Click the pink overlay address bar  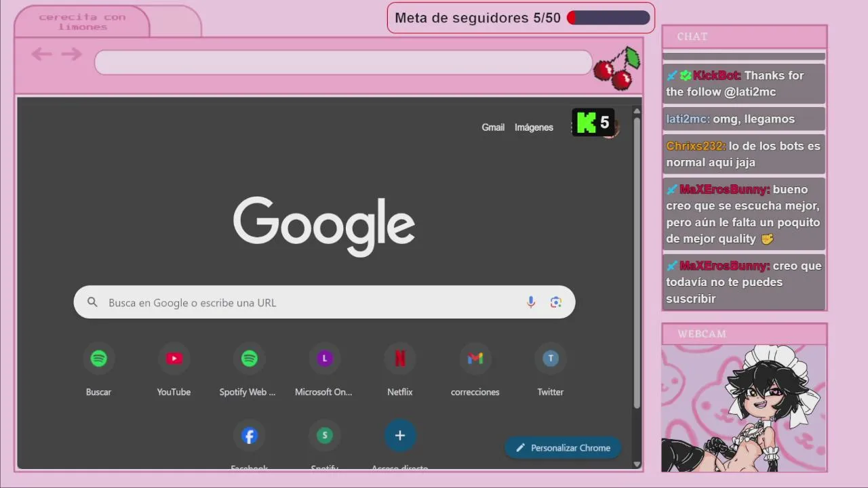pyautogui.click(x=343, y=62)
